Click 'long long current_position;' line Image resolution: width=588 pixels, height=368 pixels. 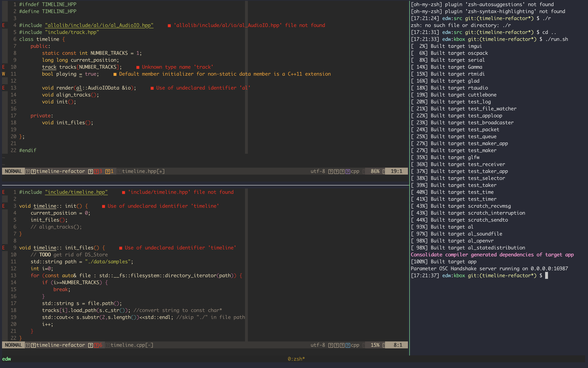[80, 60]
